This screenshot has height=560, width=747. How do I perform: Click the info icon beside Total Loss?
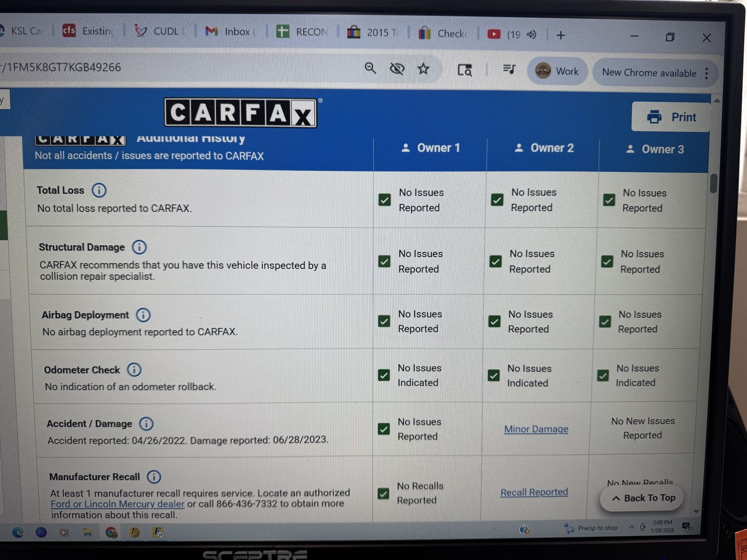(99, 190)
